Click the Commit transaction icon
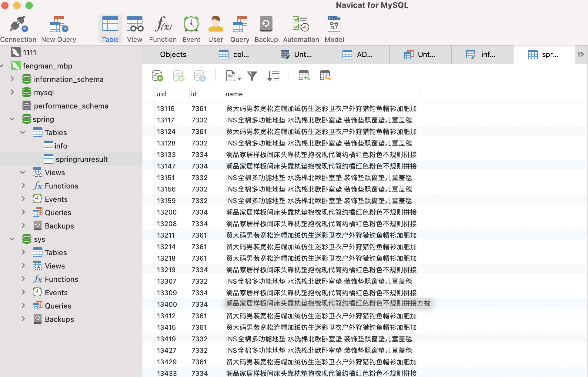Image resolution: width=588 pixels, height=377 pixels. tap(179, 76)
